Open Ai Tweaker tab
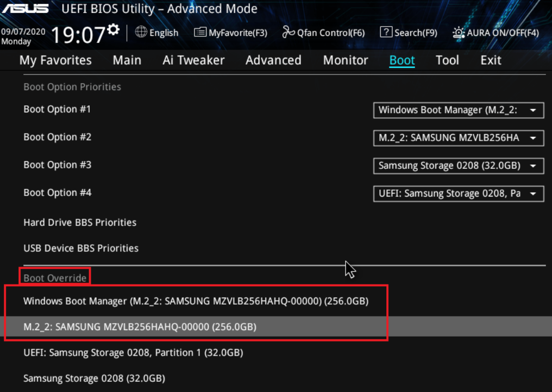 click(193, 60)
